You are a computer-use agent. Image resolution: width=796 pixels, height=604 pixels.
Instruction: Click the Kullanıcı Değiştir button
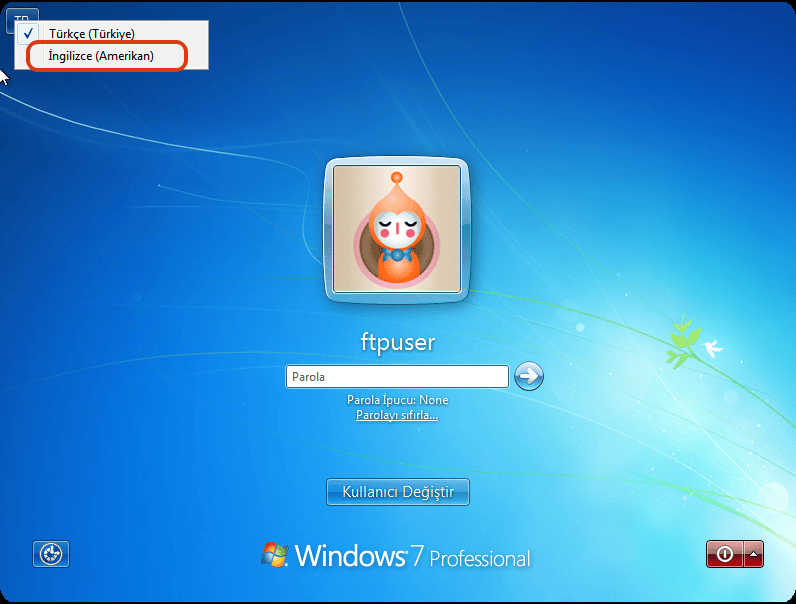(x=397, y=492)
